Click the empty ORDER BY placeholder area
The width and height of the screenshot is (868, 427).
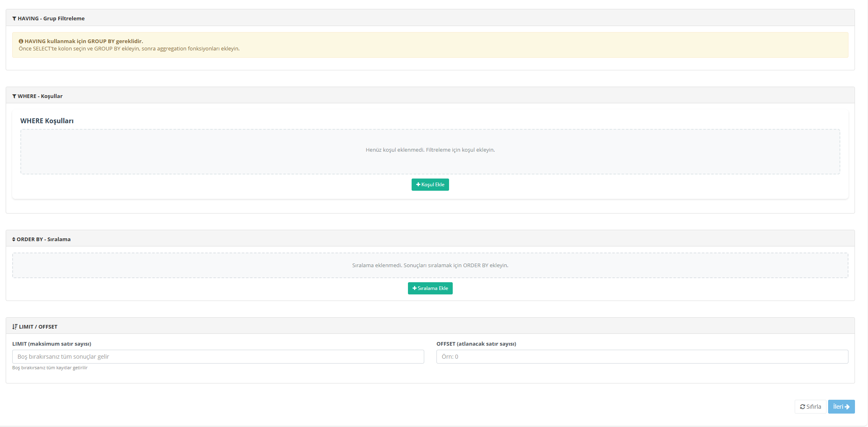(x=430, y=266)
